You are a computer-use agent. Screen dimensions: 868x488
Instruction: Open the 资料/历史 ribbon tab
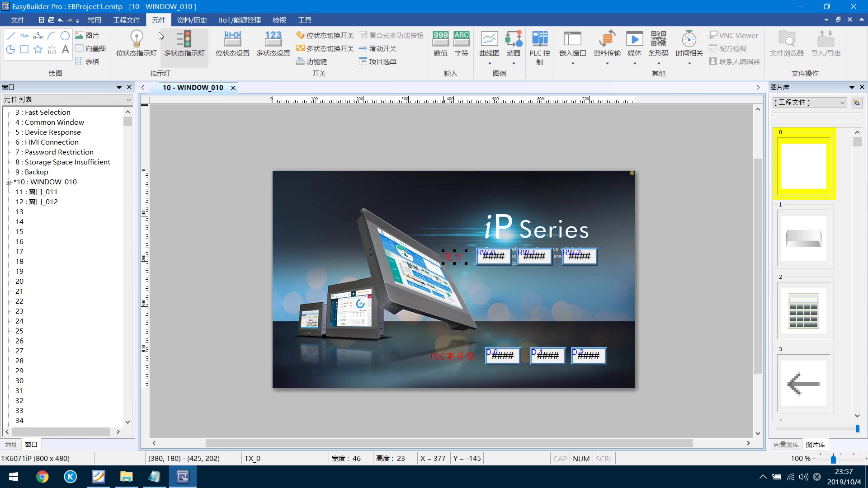[x=192, y=20]
